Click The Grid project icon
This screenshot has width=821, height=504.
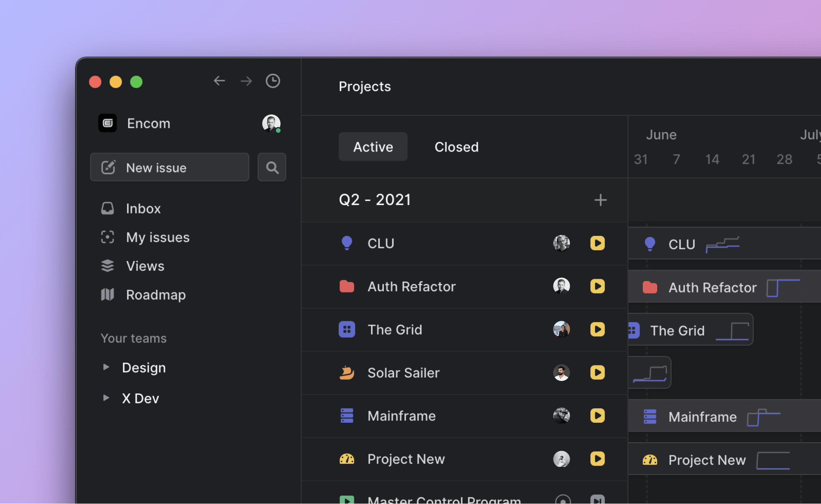point(347,330)
